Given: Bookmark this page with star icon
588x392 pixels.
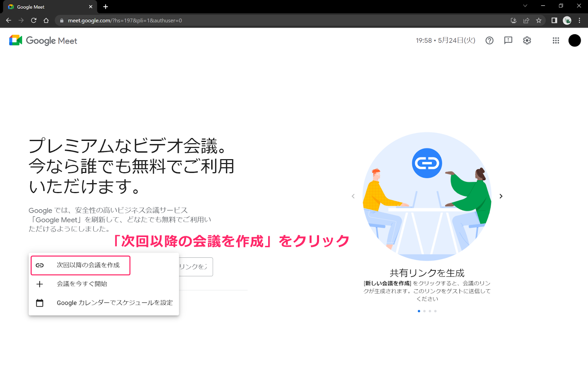Looking at the screenshot, I should 539,21.
